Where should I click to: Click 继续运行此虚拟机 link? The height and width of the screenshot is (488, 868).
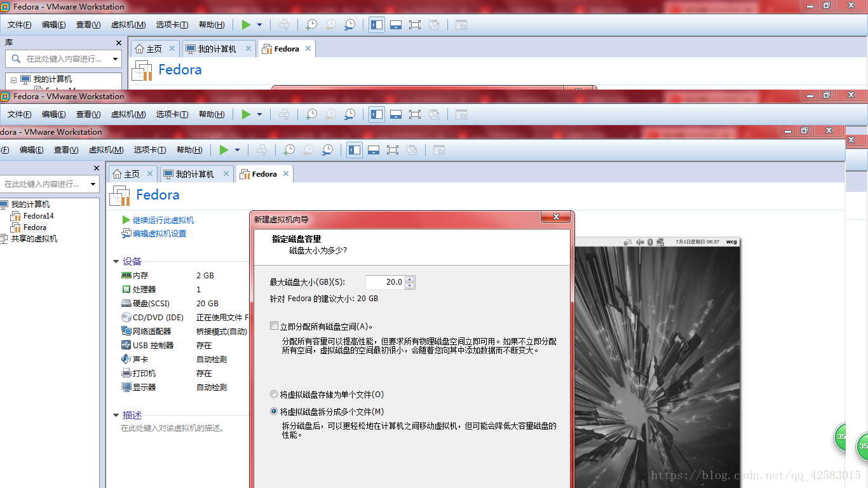[163, 220]
